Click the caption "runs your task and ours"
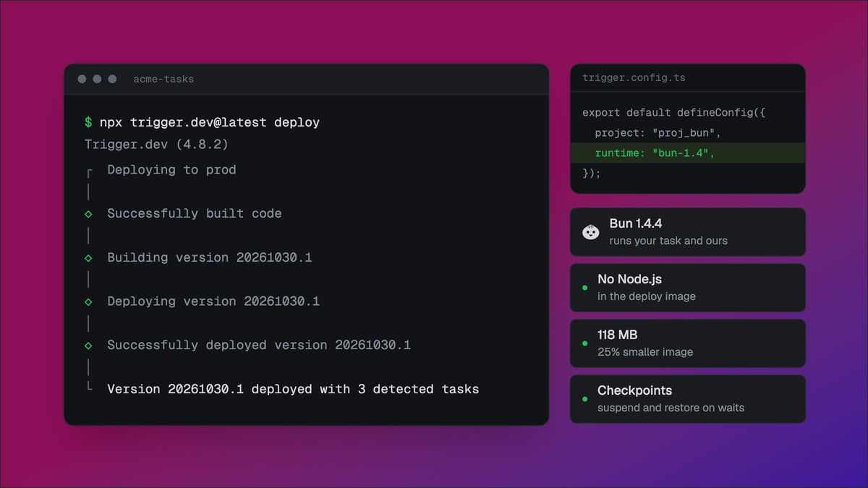Screen dimensions: 868x488 (668, 241)
